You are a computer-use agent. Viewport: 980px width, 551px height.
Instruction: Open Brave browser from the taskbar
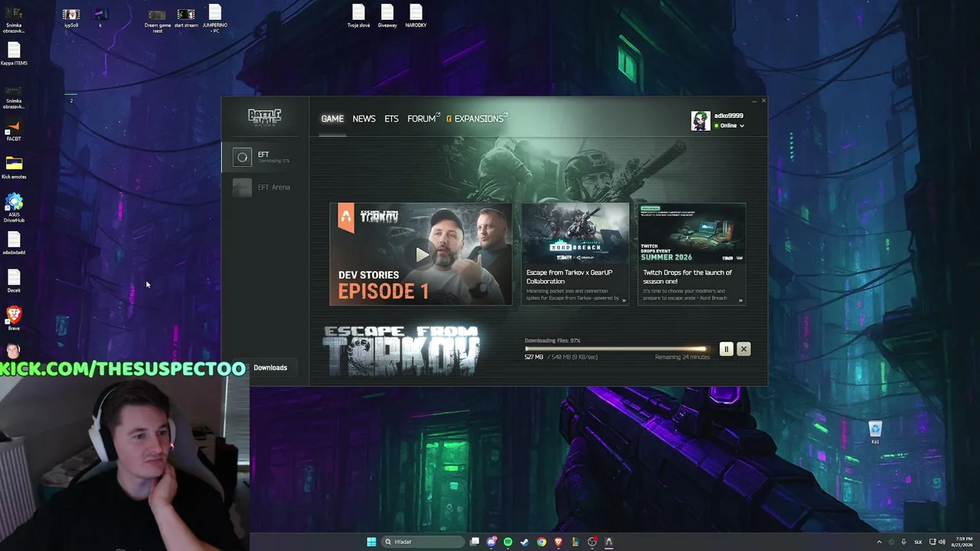click(558, 542)
